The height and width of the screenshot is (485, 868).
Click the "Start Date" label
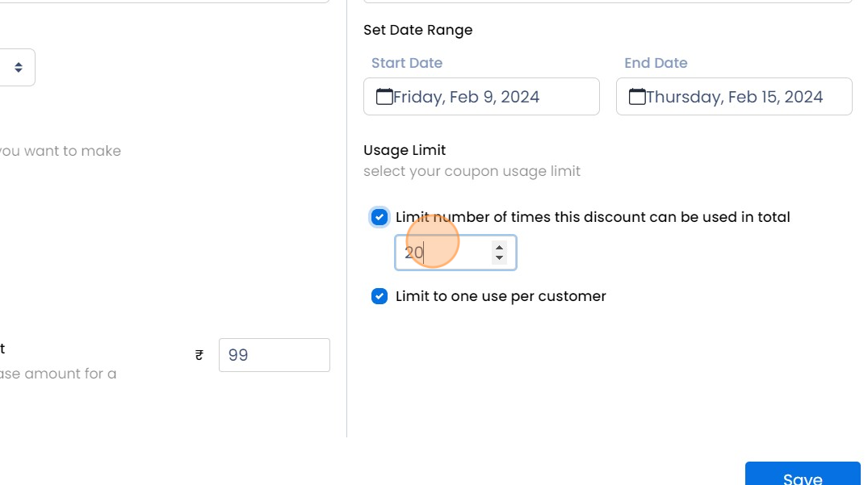pos(407,63)
